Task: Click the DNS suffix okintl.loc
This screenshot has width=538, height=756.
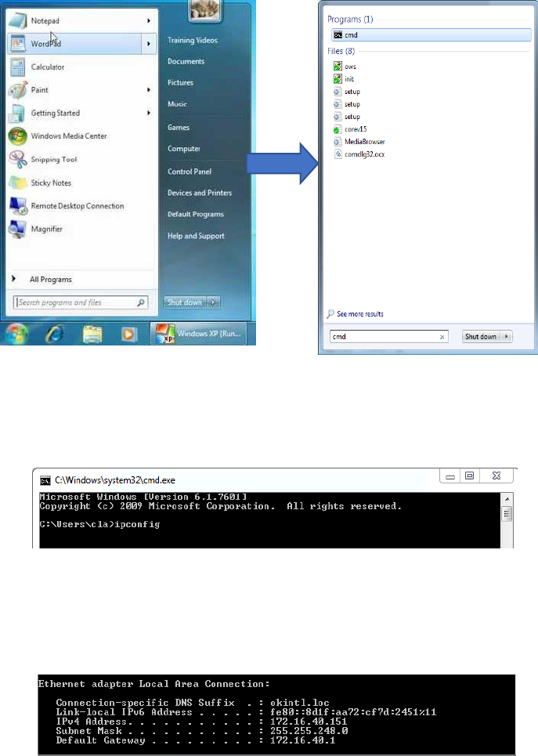Action: click(x=299, y=703)
